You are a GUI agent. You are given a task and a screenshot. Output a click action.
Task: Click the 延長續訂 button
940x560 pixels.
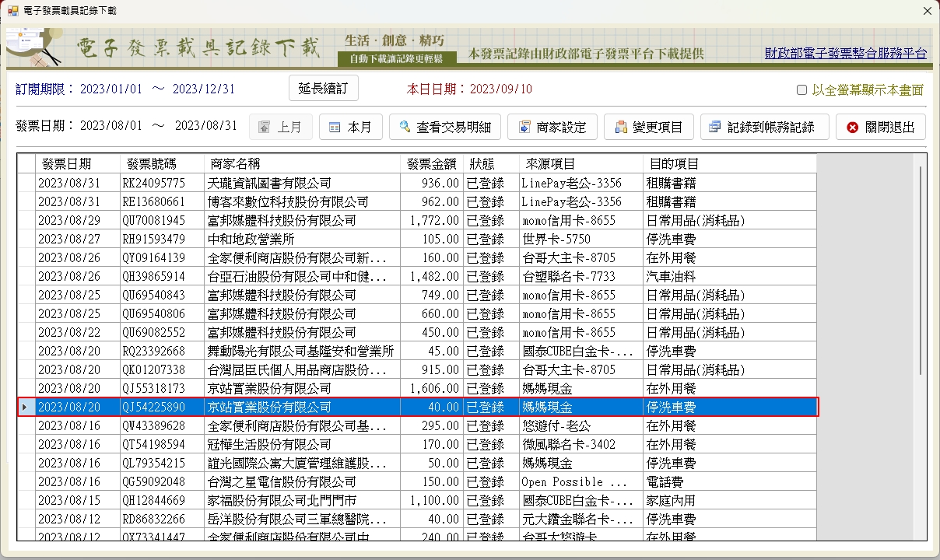click(324, 88)
